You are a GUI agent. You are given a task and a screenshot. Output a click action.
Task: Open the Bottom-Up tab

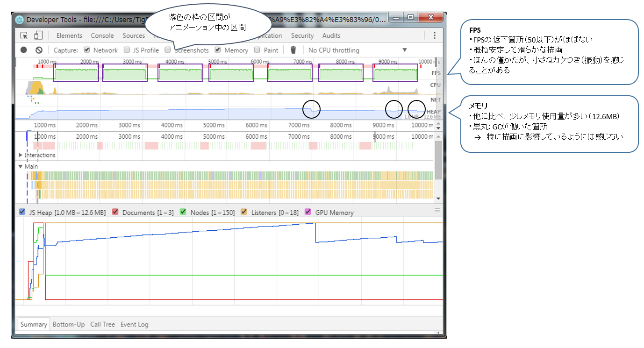(69, 324)
